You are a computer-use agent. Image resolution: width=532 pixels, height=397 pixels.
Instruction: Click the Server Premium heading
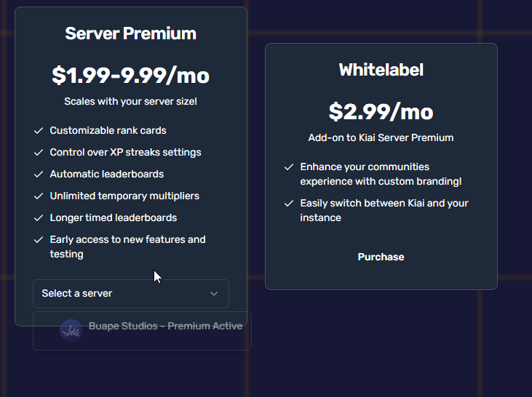coord(130,33)
